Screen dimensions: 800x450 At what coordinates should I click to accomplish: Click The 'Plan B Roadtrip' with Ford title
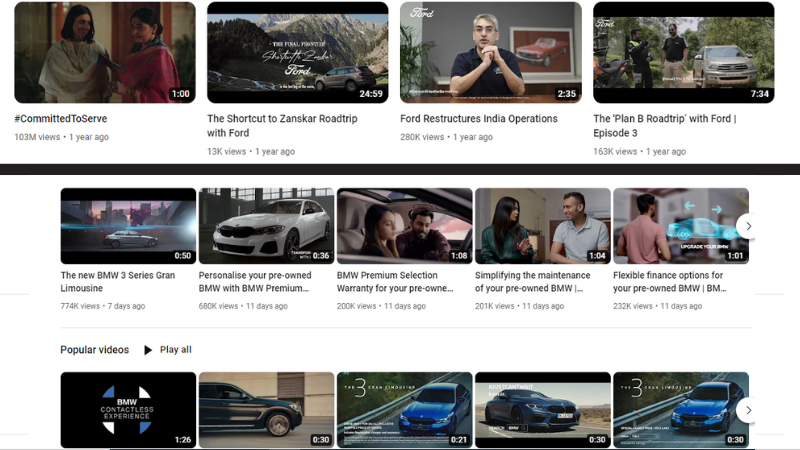(665, 126)
